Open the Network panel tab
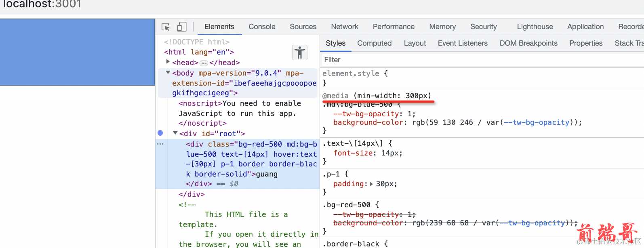644x248 pixels. tap(344, 27)
